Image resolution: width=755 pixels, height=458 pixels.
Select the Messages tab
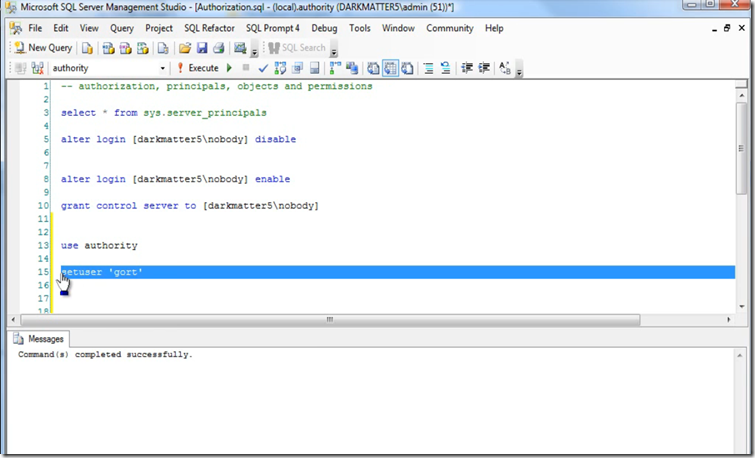39,339
